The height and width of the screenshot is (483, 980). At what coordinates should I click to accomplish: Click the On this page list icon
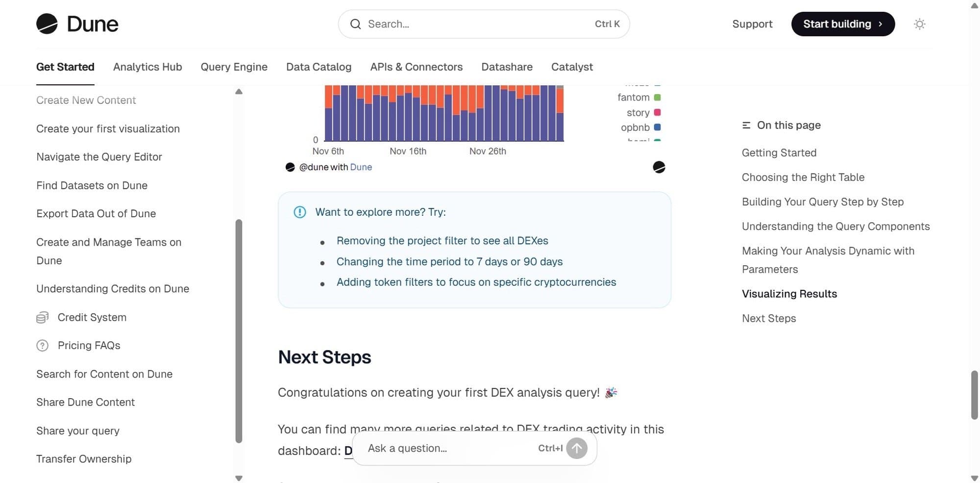point(746,126)
